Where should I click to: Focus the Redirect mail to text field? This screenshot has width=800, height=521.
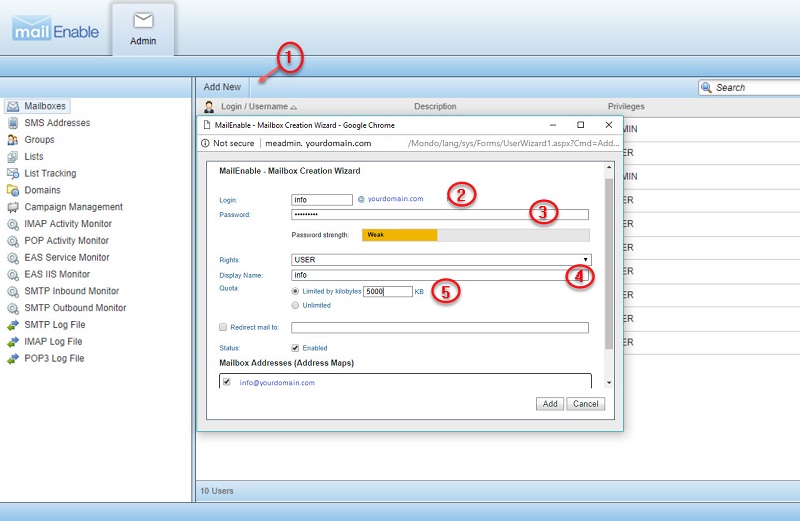pos(440,328)
